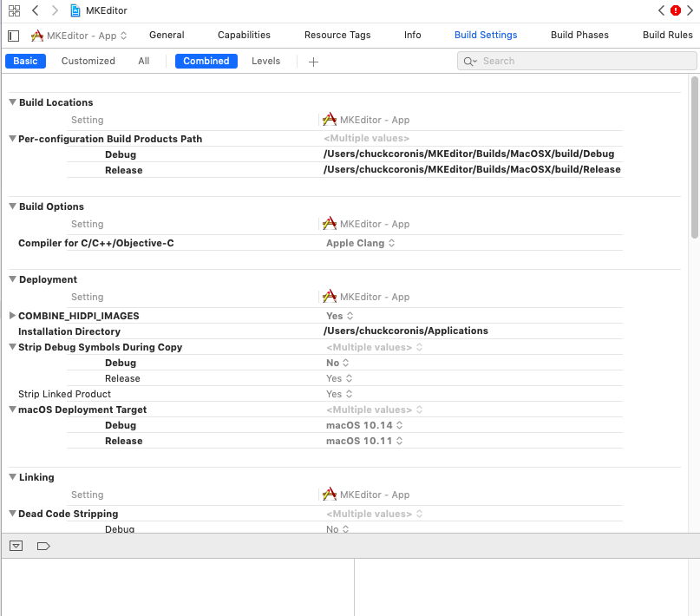This screenshot has height=616, width=700.
Task: Switch to the Levels view mode
Action: pos(265,61)
